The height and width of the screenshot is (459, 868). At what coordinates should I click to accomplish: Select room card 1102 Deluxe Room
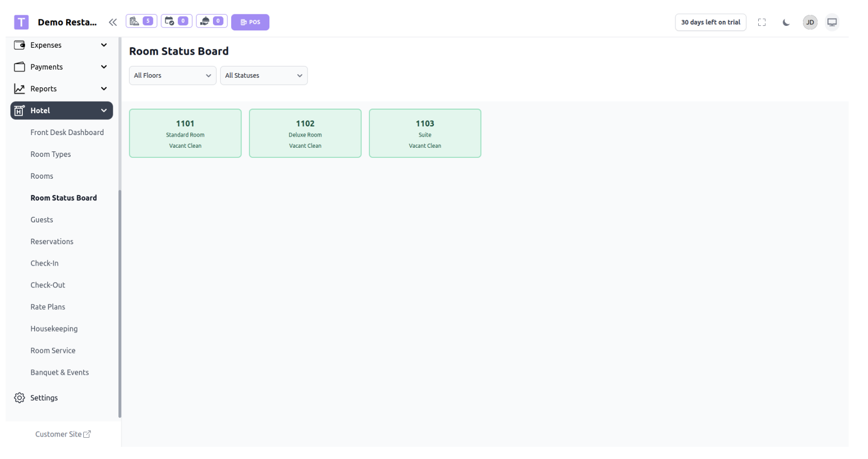click(305, 134)
